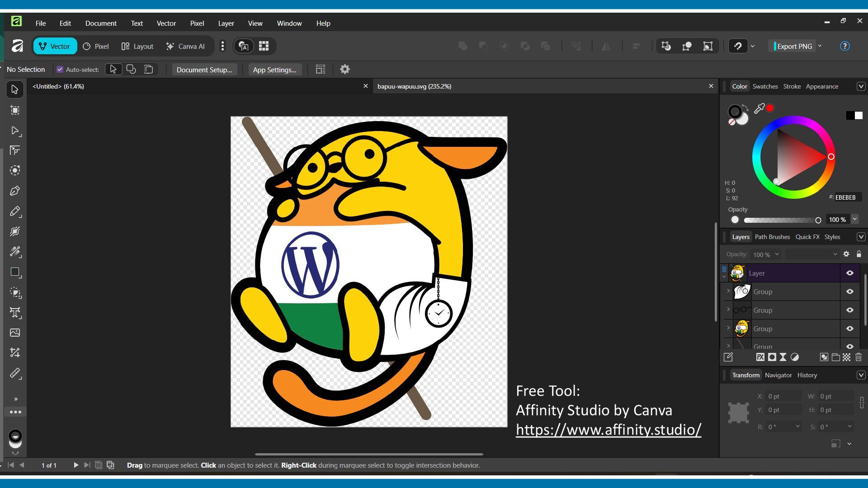Select the Rectangle shape tool
The width and height of the screenshot is (868, 488).
(15, 272)
